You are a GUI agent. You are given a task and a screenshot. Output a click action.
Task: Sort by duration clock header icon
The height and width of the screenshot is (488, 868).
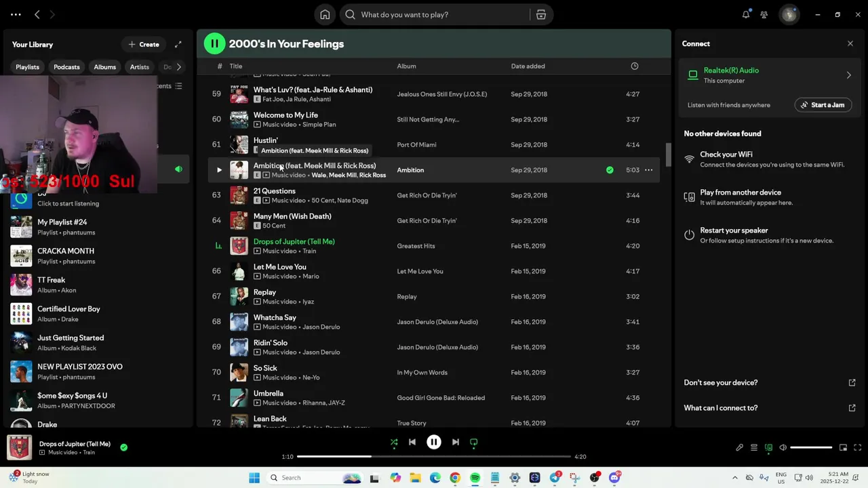[x=635, y=66]
